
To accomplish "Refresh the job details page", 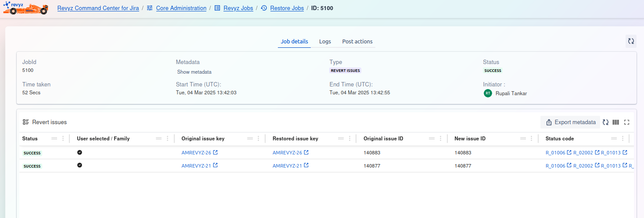I will [x=631, y=41].
